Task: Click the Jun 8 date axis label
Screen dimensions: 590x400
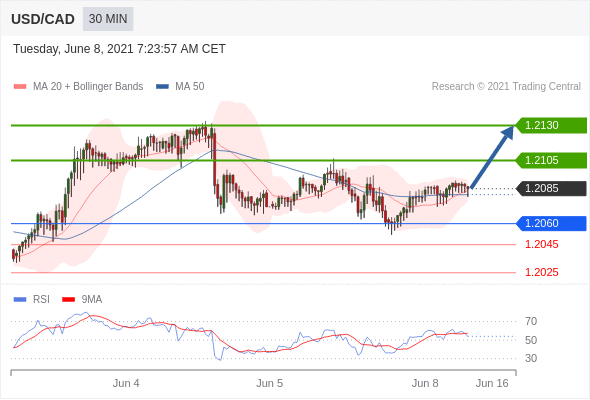Action: 425,383
